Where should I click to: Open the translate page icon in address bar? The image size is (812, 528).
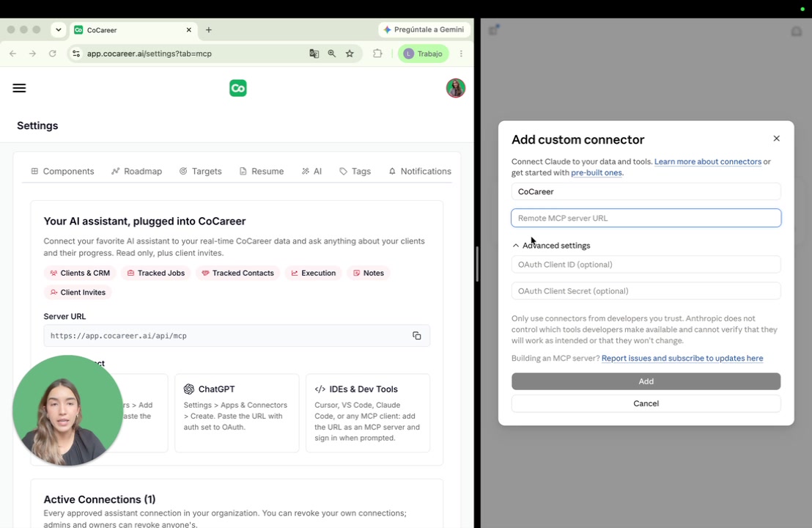pos(314,54)
